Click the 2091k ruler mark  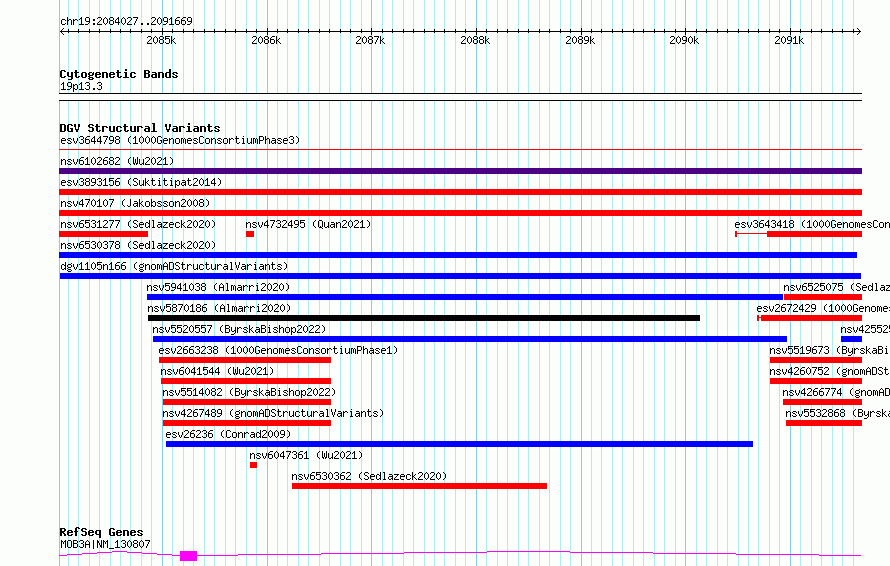point(789,40)
